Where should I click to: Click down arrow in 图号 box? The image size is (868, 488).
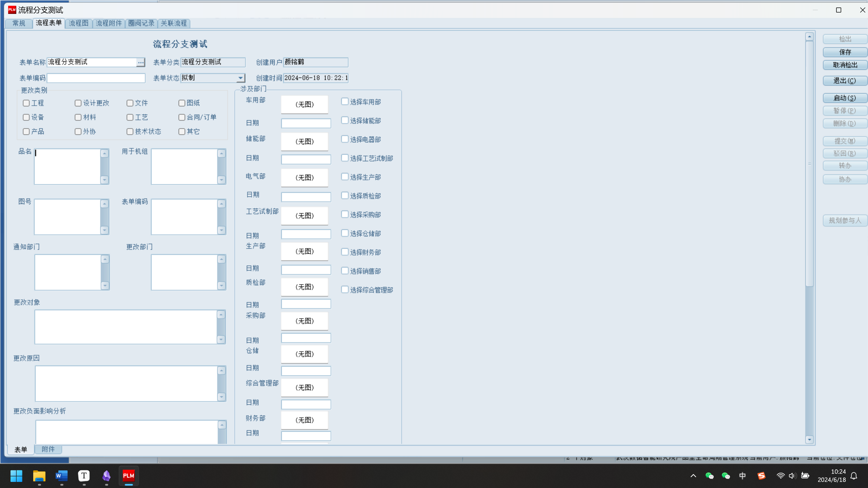coord(104,230)
